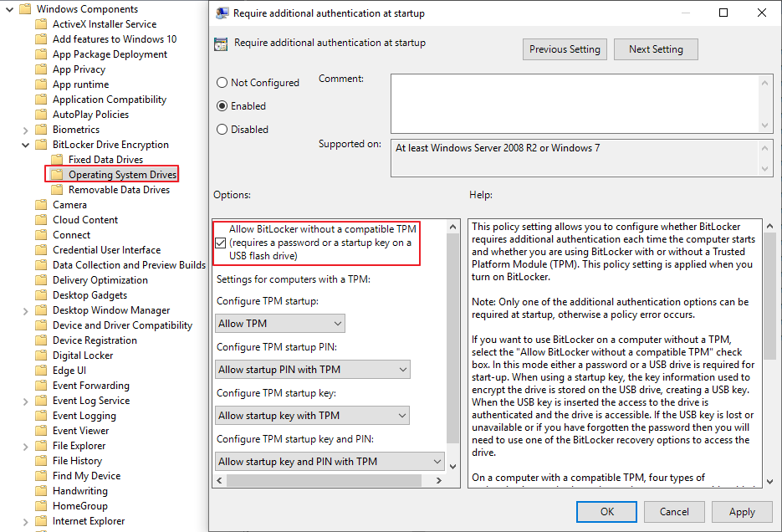Click the dialog title bar policy icon
Viewport: 782px width, 532px height.
click(222, 13)
